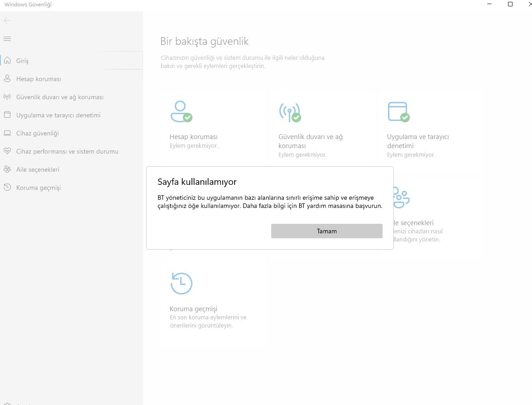This screenshot has width=532, height=405.
Task: Maximize the Windows Güvenliği window
Action: tap(510, 4)
